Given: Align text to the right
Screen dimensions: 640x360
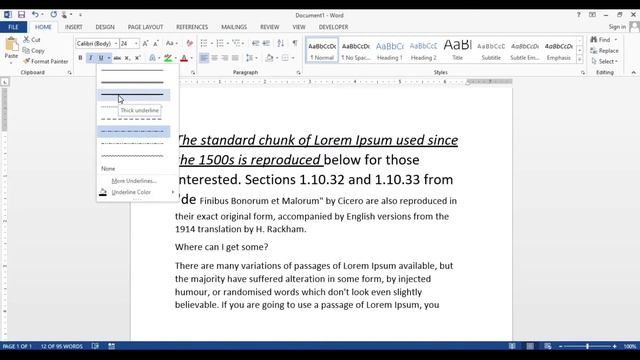Looking at the screenshot, I should tap(224, 58).
